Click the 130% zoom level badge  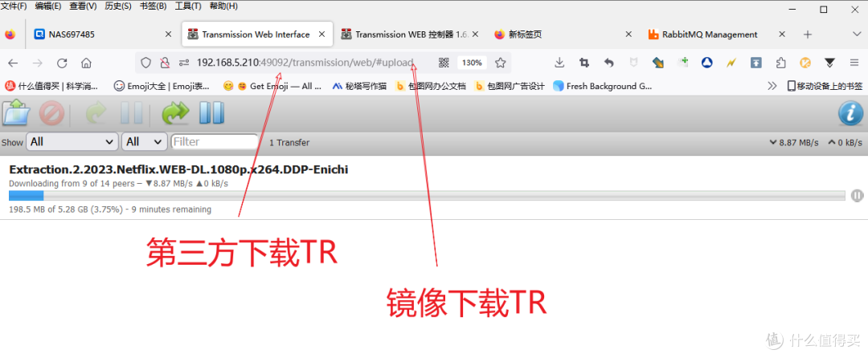pos(473,63)
